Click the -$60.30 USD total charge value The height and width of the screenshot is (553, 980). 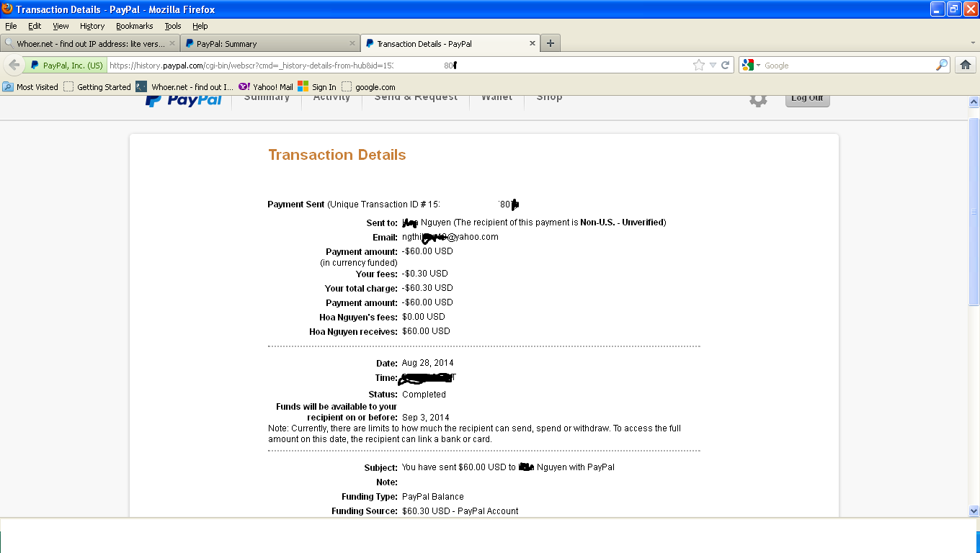tap(427, 288)
